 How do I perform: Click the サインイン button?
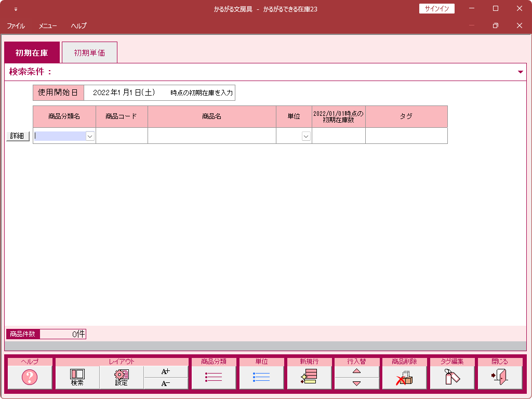(x=436, y=8)
